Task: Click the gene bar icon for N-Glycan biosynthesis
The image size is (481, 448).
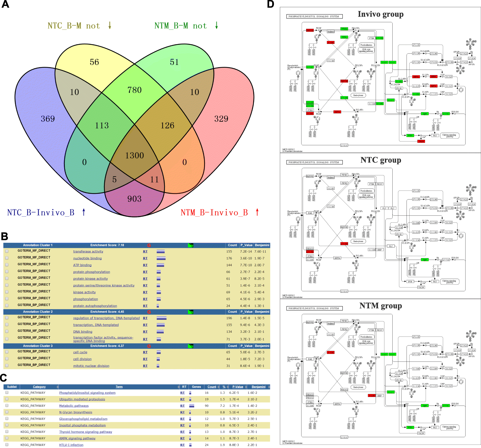Action: pyautogui.click(x=190, y=412)
